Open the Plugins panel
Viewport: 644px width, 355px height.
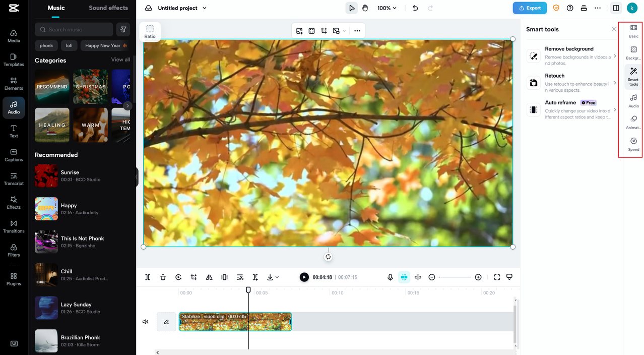pos(14,279)
